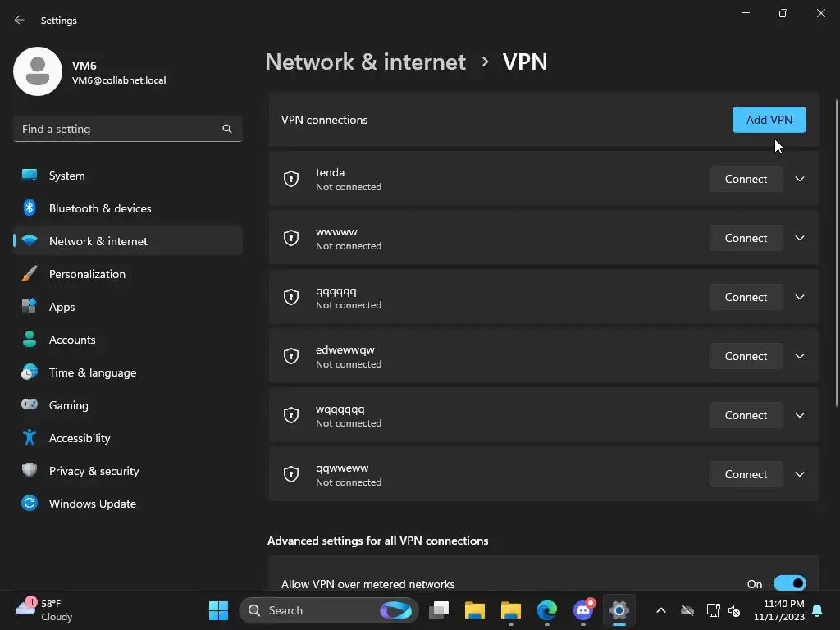Open File Explorer from the taskbar
Screen dimensions: 840x630
475,610
